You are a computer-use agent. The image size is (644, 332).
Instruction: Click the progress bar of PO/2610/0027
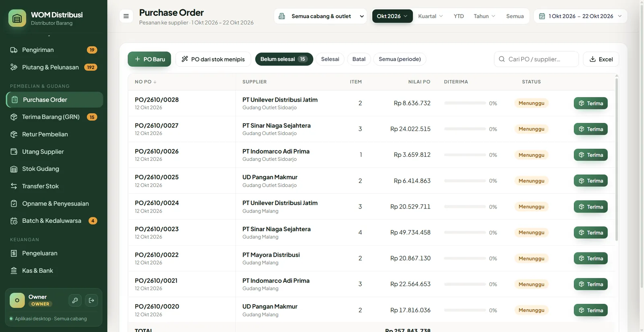tap(465, 129)
